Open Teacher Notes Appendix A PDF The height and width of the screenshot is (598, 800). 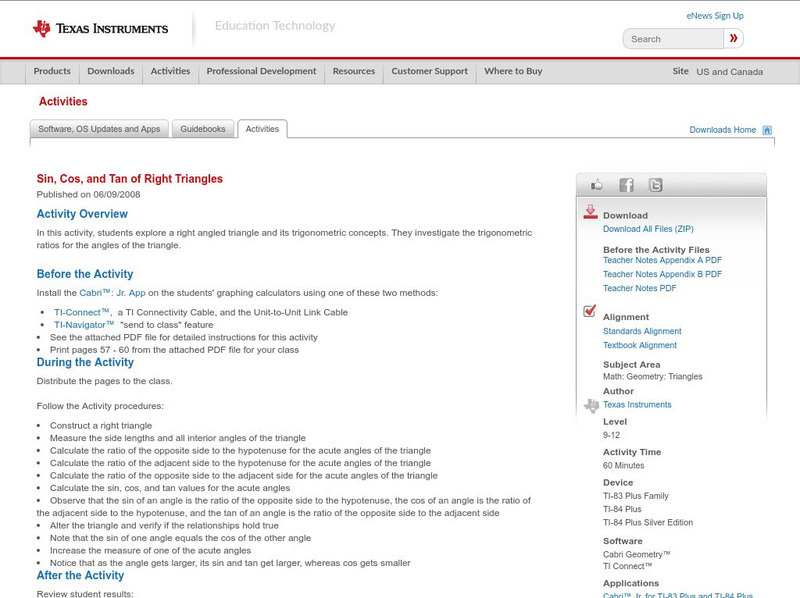click(662, 260)
